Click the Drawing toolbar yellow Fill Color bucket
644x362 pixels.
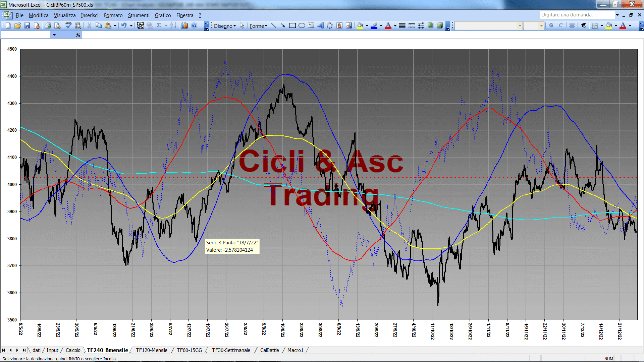[x=360, y=25]
